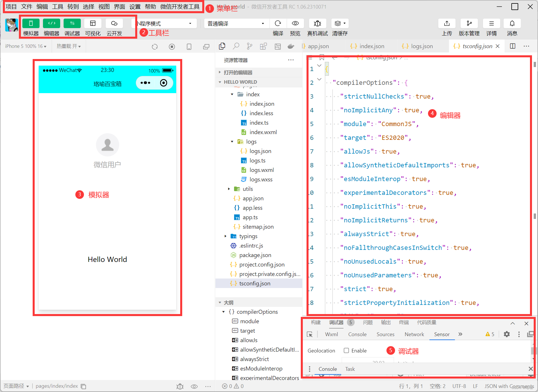
Task: Click the 上传 upload icon
Action: point(447,23)
